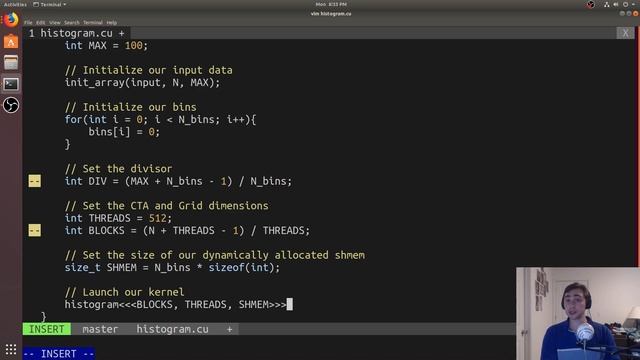Minimize the terminal window
The height and width of the screenshot is (360, 640).
[x=622, y=13]
